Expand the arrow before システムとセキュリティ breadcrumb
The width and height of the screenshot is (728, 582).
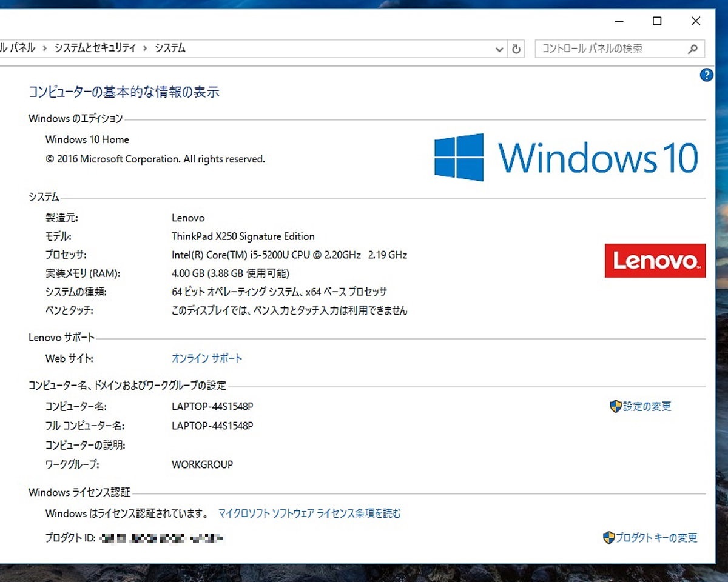point(45,48)
